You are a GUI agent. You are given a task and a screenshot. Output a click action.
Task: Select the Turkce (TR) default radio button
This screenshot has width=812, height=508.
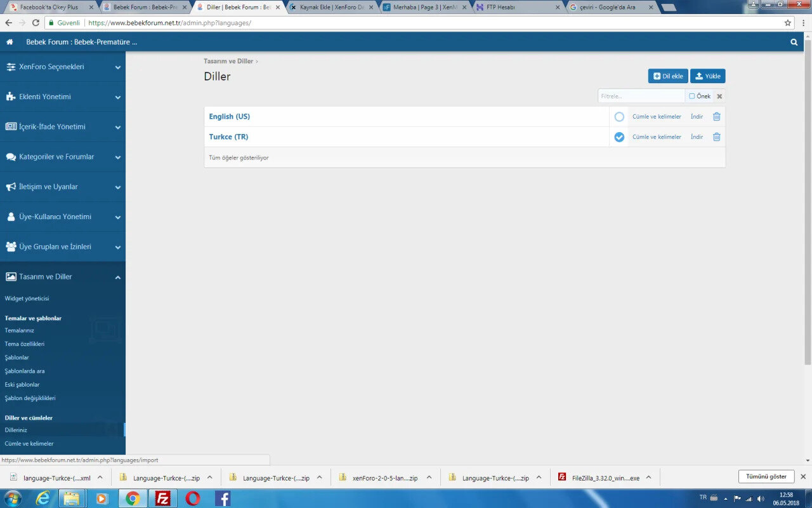(619, 137)
